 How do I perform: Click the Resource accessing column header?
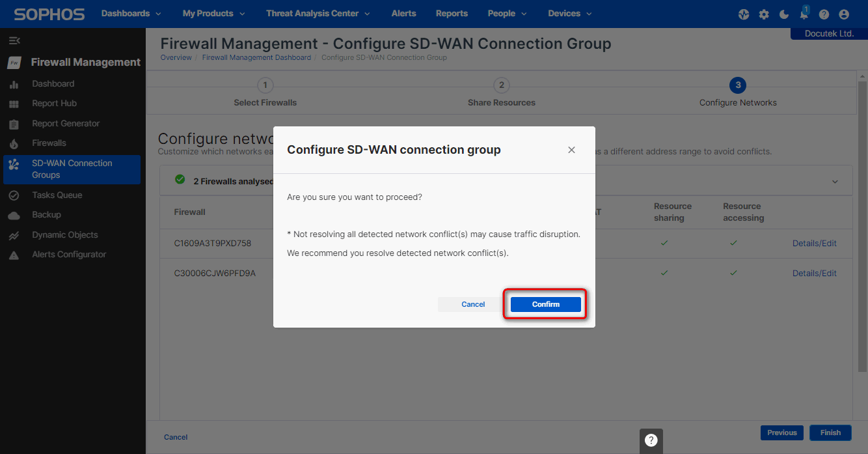pyautogui.click(x=743, y=212)
